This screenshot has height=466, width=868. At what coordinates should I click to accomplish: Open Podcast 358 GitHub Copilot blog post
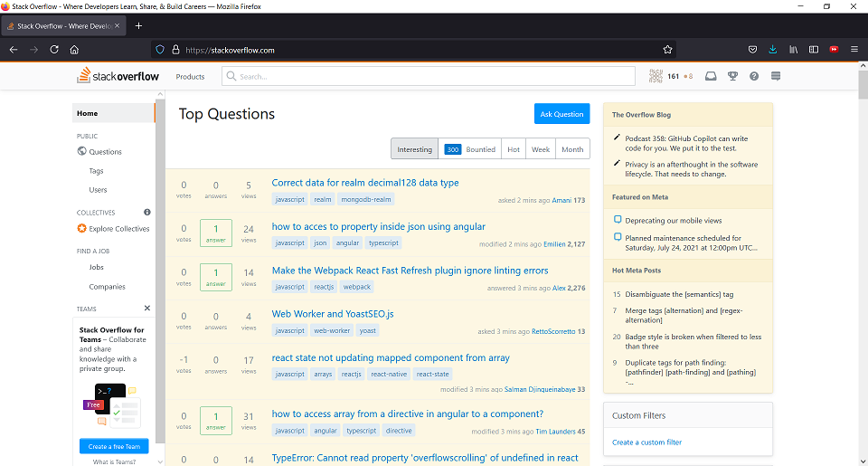tap(686, 144)
